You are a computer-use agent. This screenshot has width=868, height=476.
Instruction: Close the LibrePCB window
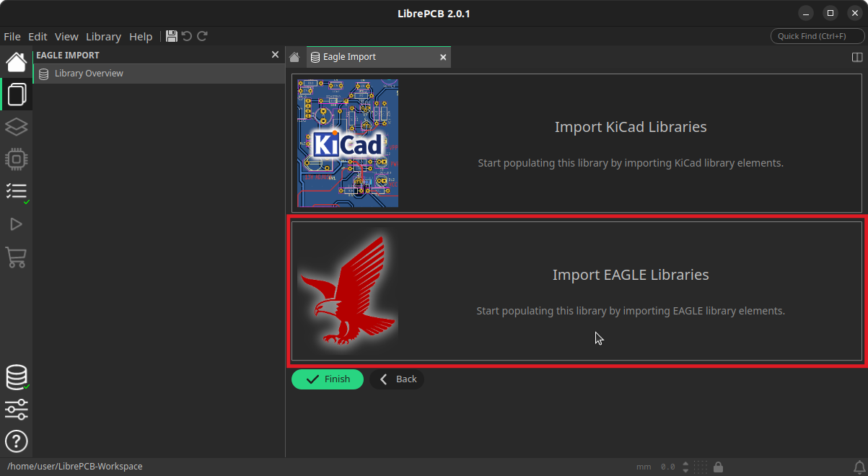[x=854, y=13]
